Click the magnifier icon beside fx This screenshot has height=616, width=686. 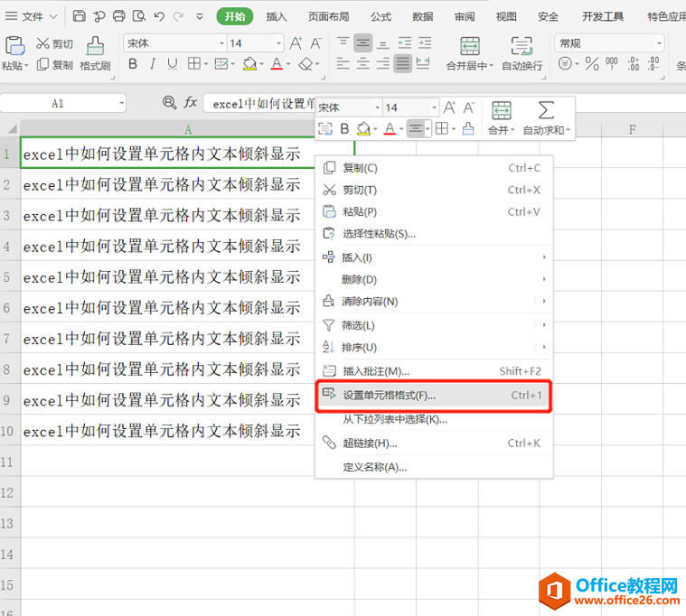click(169, 103)
